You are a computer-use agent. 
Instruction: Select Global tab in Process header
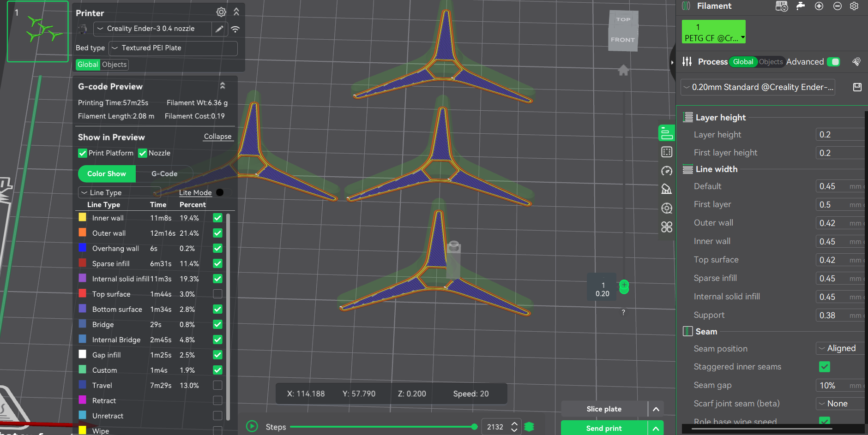pyautogui.click(x=743, y=62)
